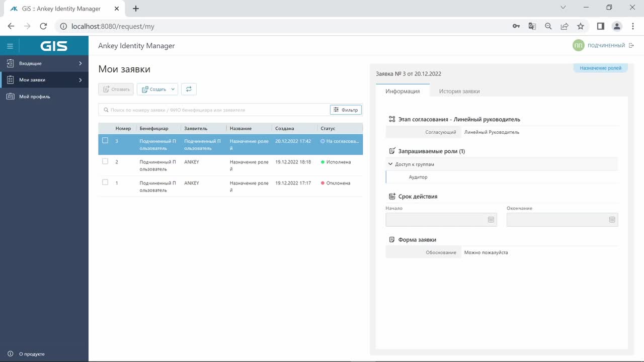Click the refresh requests list icon

click(x=189, y=89)
